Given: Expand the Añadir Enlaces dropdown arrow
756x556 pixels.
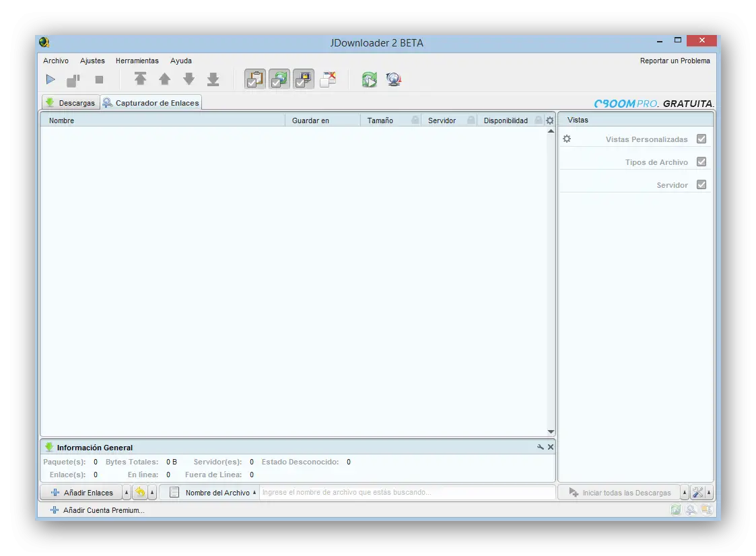Looking at the screenshot, I should (x=127, y=492).
